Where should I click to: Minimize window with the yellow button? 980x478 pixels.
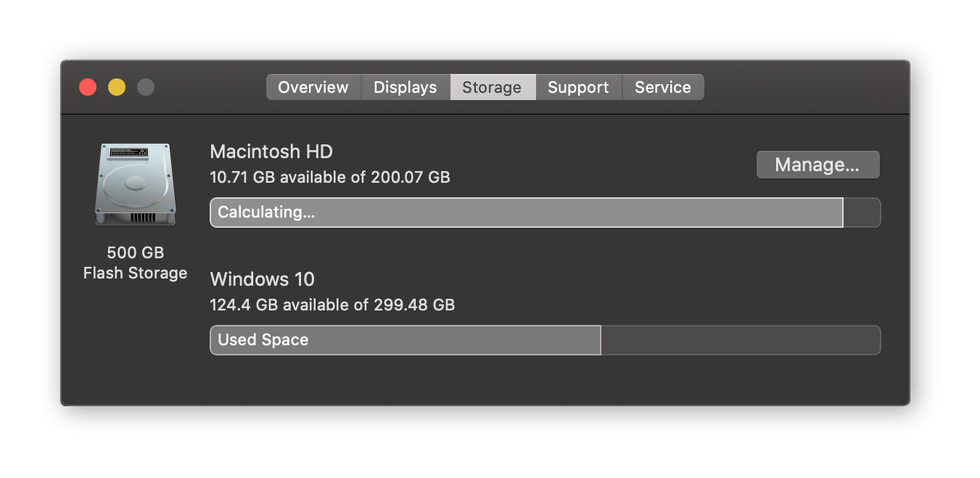pyautogui.click(x=117, y=87)
